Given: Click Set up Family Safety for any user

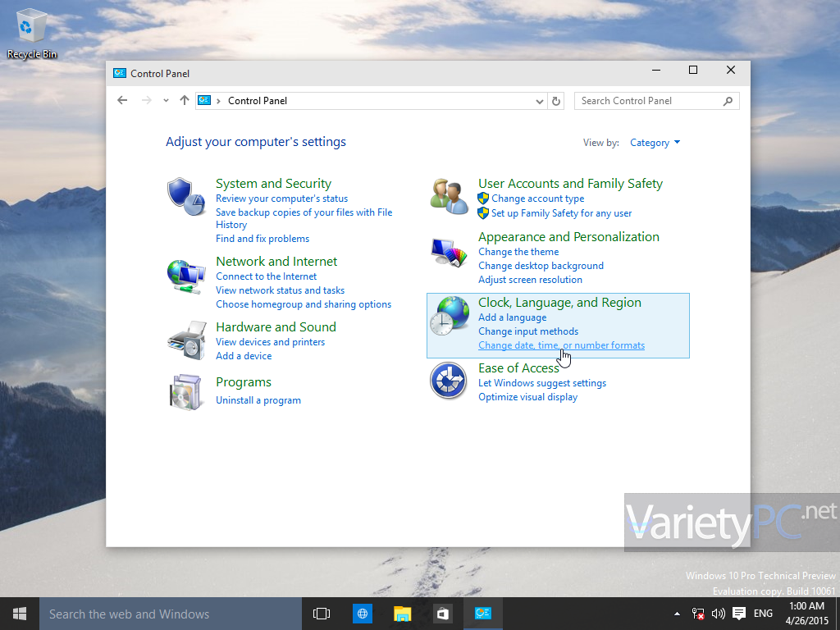Looking at the screenshot, I should [561, 213].
